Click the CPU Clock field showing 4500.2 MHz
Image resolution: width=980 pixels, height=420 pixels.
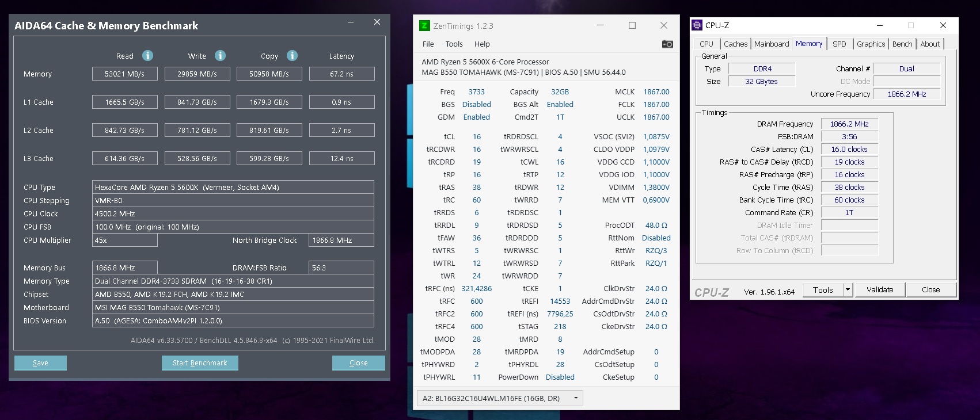(x=233, y=213)
